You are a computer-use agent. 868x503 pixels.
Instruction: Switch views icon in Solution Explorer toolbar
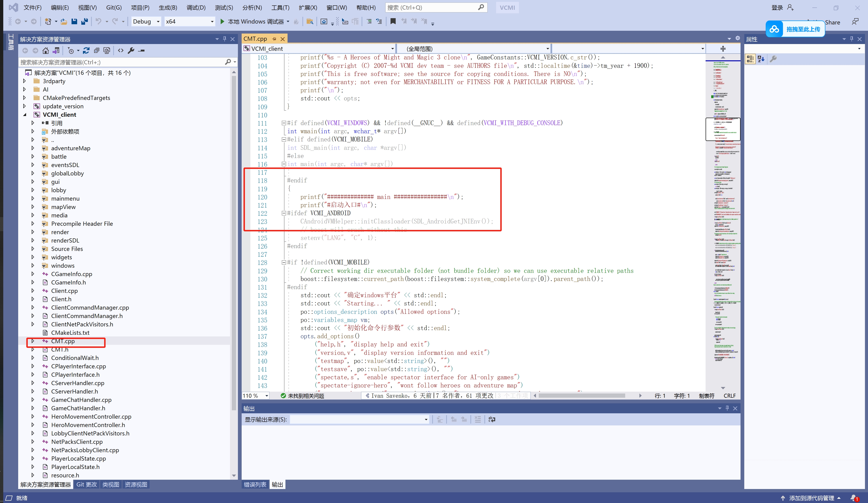[x=56, y=51]
